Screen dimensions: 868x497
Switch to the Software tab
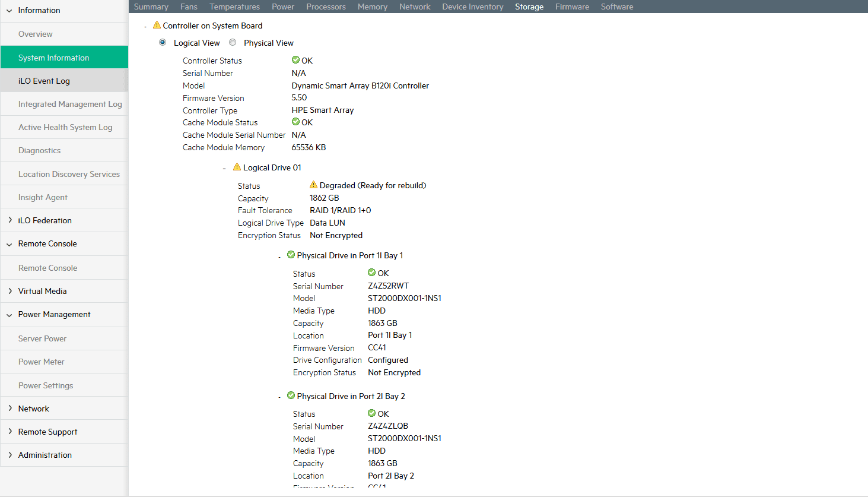coord(617,7)
